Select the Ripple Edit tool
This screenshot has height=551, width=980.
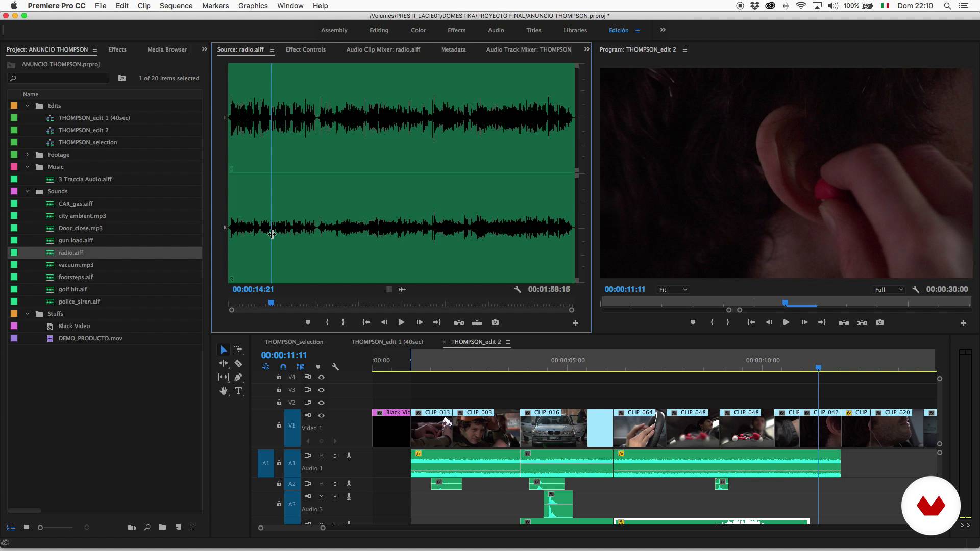223,363
